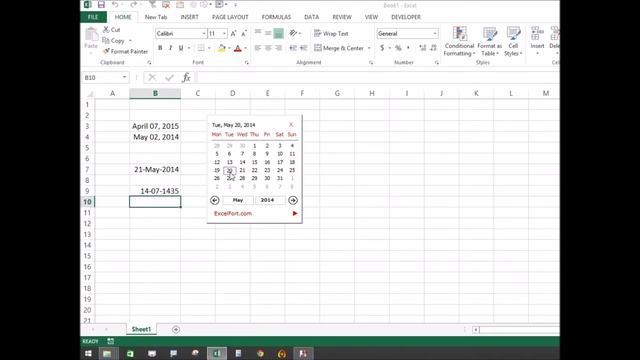This screenshot has height=360, width=640.
Task: Apply yellow fill color
Action: (222, 48)
